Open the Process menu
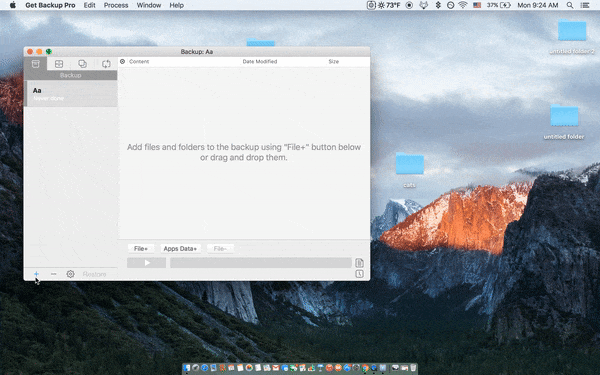The image size is (600, 375). [116, 5]
